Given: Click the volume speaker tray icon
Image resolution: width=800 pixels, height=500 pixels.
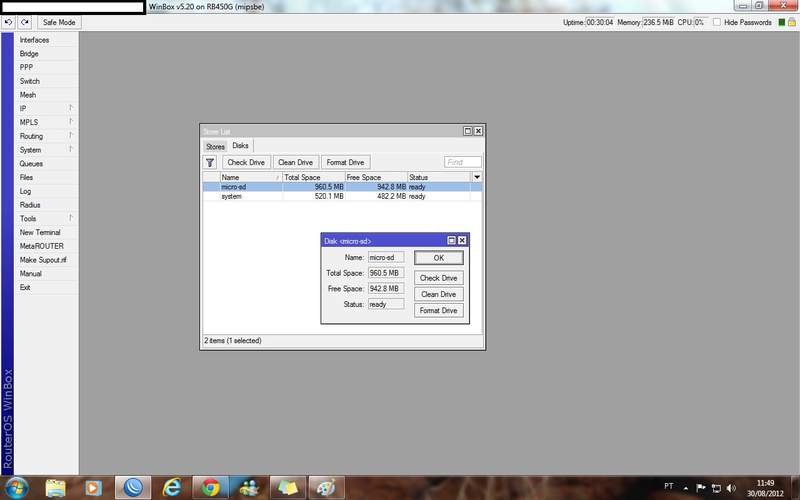Looking at the screenshot, I should 731,488.
